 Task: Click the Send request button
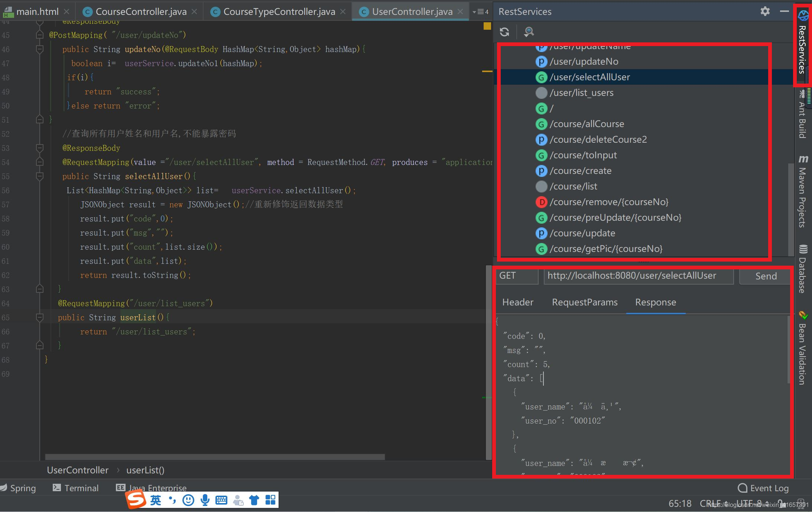[766, 276]
